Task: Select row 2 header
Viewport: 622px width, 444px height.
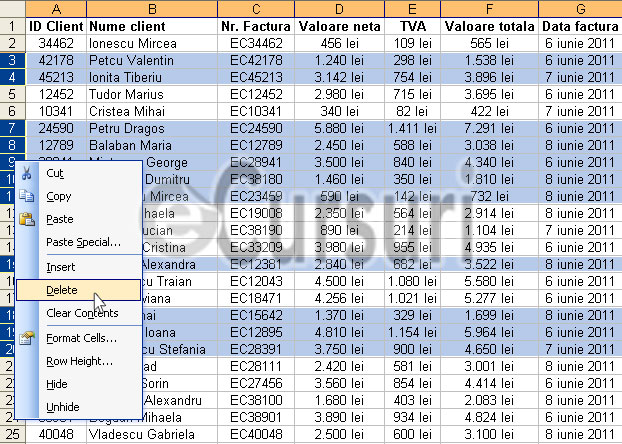Action: 12,43
